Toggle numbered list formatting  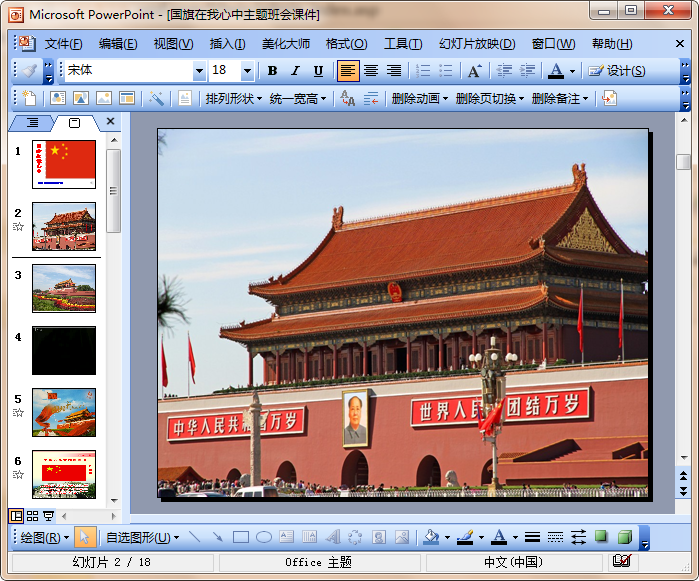[x=423, y=71]
